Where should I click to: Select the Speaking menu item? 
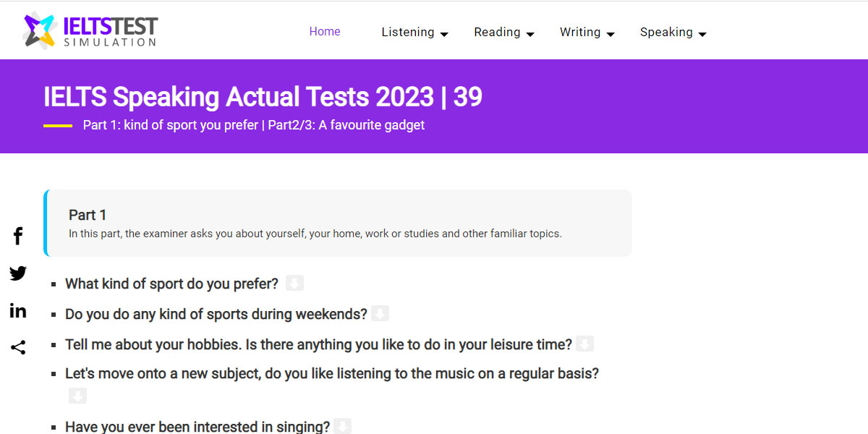pyautogui.click(x=667, y=32)
